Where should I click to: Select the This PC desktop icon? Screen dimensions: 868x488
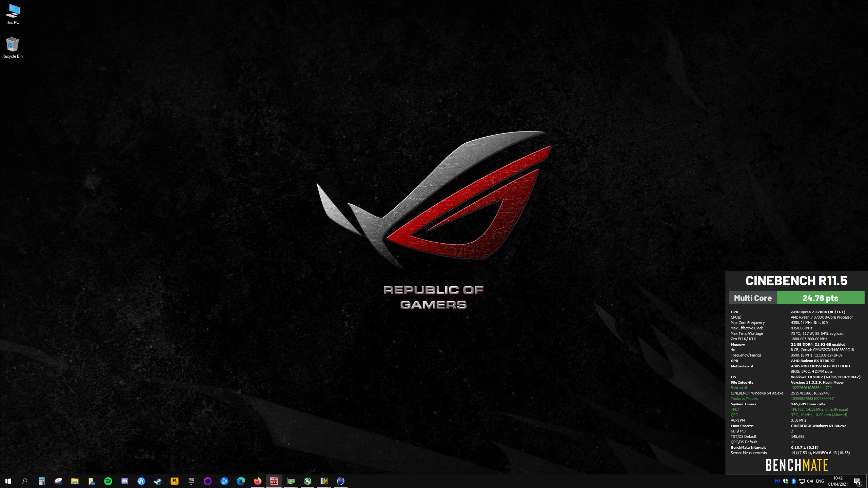coord(12,14)
